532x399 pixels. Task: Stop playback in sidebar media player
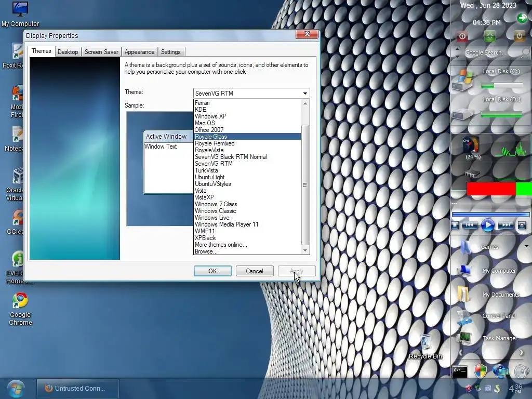click(455, 225)
